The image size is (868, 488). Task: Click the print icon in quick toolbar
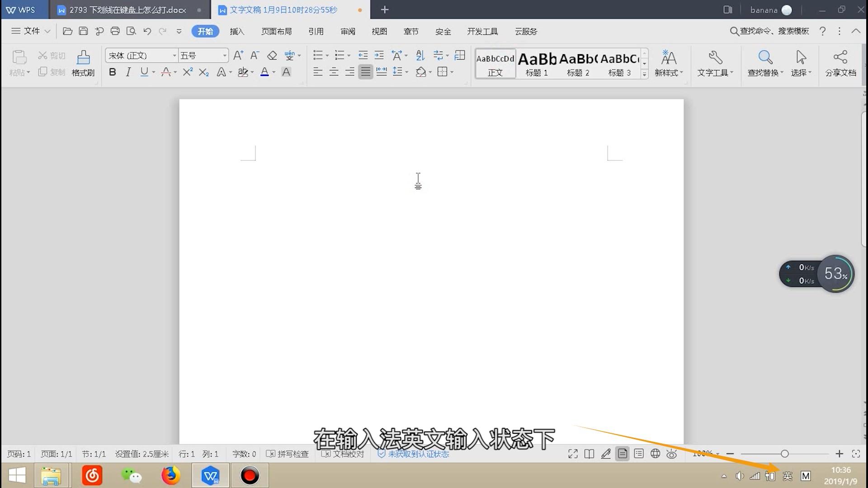(x=115, y=31)
